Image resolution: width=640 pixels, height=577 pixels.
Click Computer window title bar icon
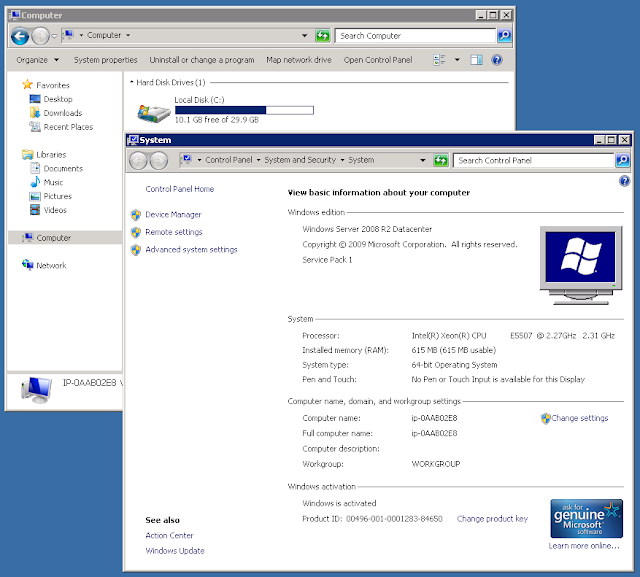(14, 15)
